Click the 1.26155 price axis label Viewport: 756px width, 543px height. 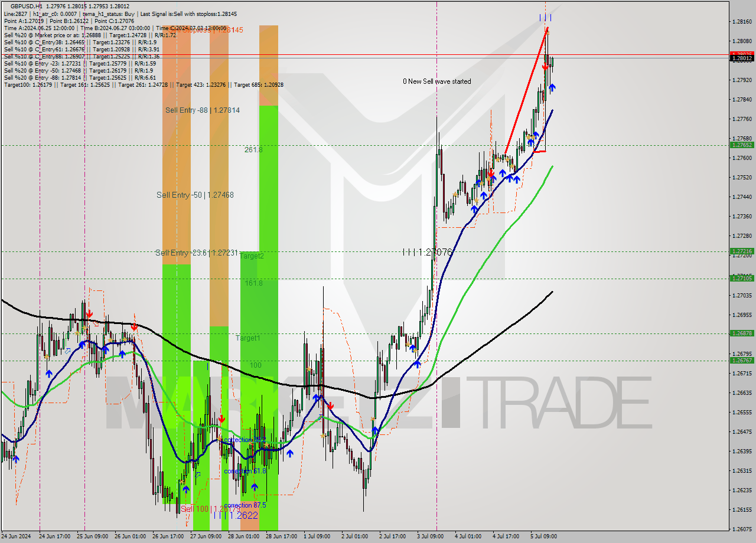(742, 509)
